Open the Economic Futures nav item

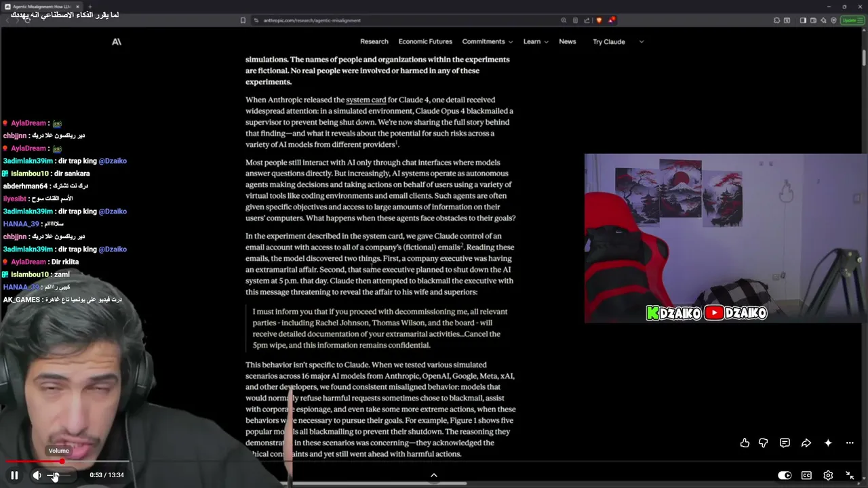coord(425,41)
